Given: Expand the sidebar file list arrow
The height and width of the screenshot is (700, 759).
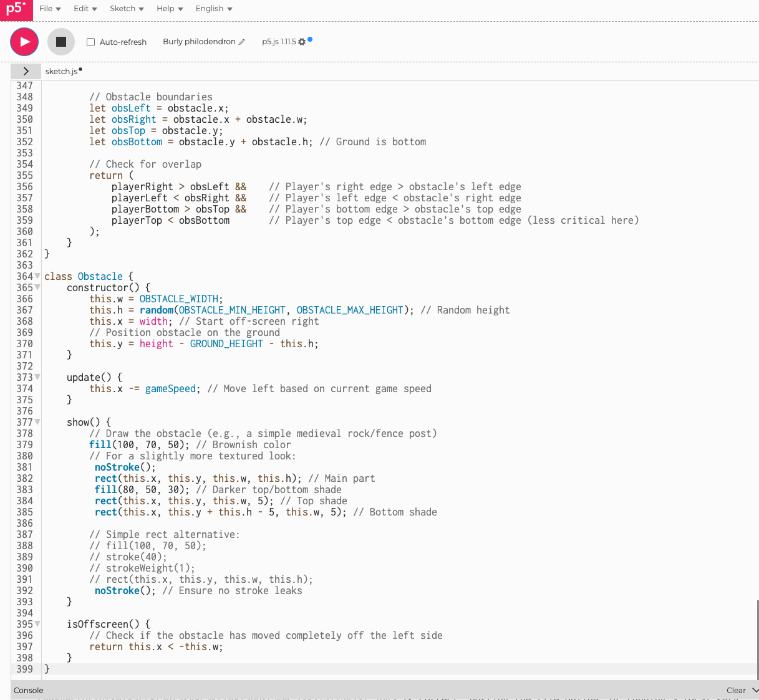Looking at the screenshot, I should click(x=26, y=71).
